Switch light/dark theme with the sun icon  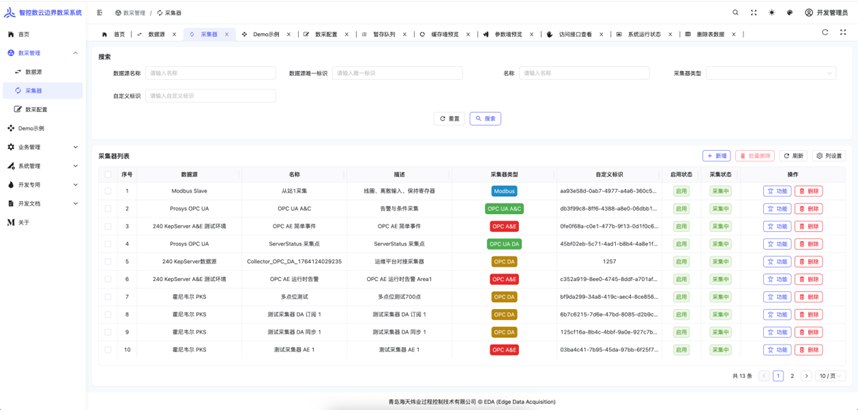coord(772,13)
